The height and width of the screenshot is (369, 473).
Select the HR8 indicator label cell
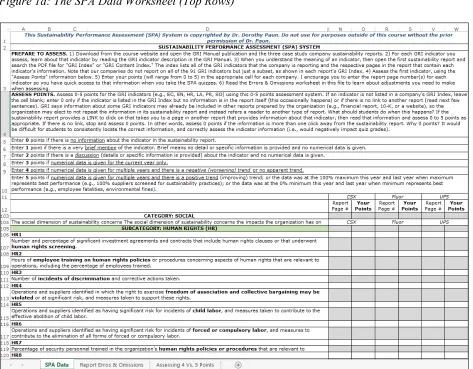tap(169, 356)
